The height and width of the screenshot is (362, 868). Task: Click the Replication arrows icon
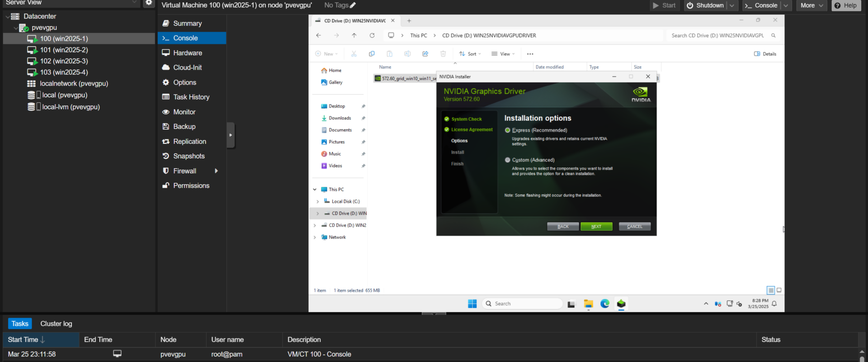[166, 142]
